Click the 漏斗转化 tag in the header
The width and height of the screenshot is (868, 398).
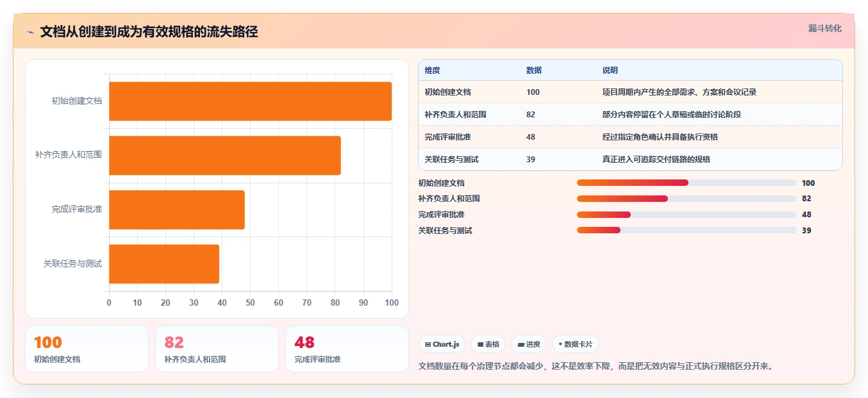tap(824, 29)
